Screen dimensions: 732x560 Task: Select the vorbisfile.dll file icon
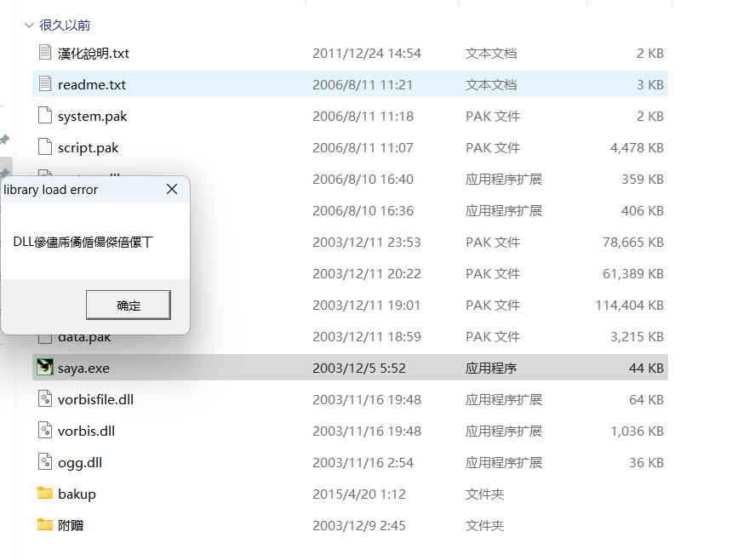(45, 399)
